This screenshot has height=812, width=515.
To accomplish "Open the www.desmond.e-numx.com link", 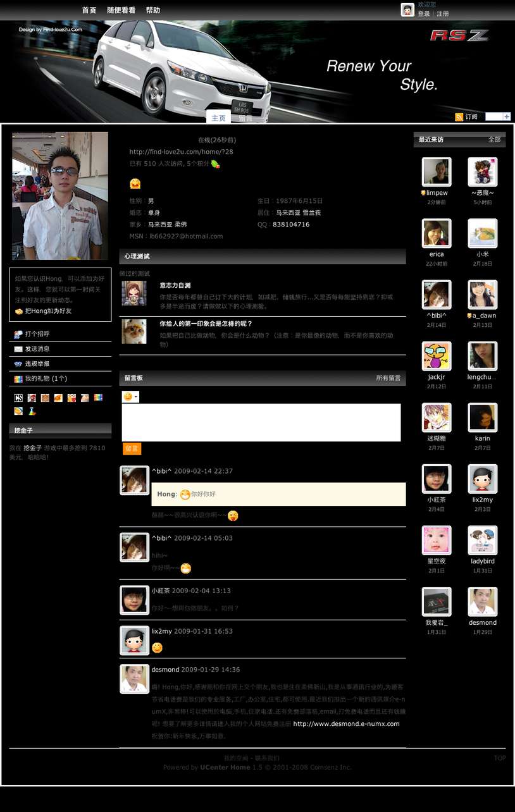I will click(x=347, y=724).
